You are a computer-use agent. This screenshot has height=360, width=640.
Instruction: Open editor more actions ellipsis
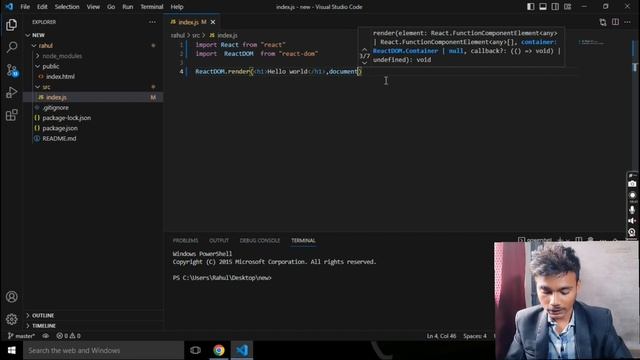[x=627, y=22]
